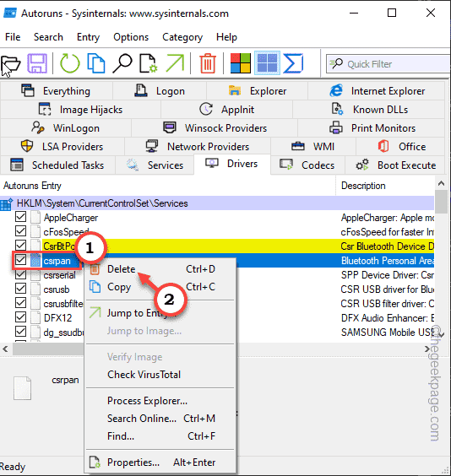The image size is (451, 476).
Task: Switch to the Explorer tab
Action: (x=258, y=91)
